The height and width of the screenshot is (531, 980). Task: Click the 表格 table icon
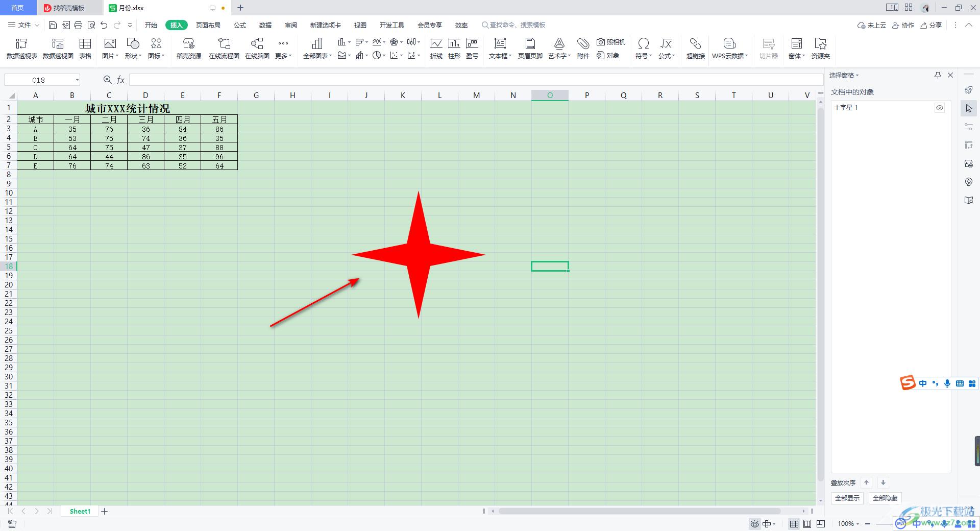pyautogui.click(x=85, y=49)
